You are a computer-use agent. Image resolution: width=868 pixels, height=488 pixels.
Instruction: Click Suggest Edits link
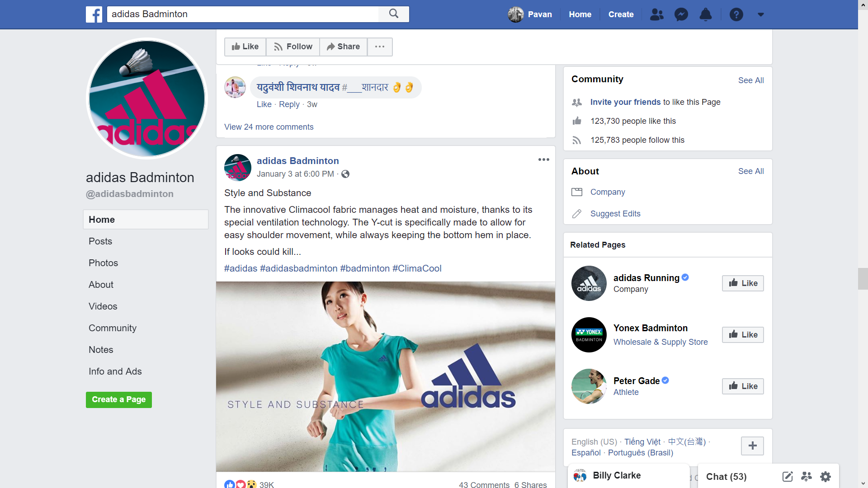pos(615,214)
